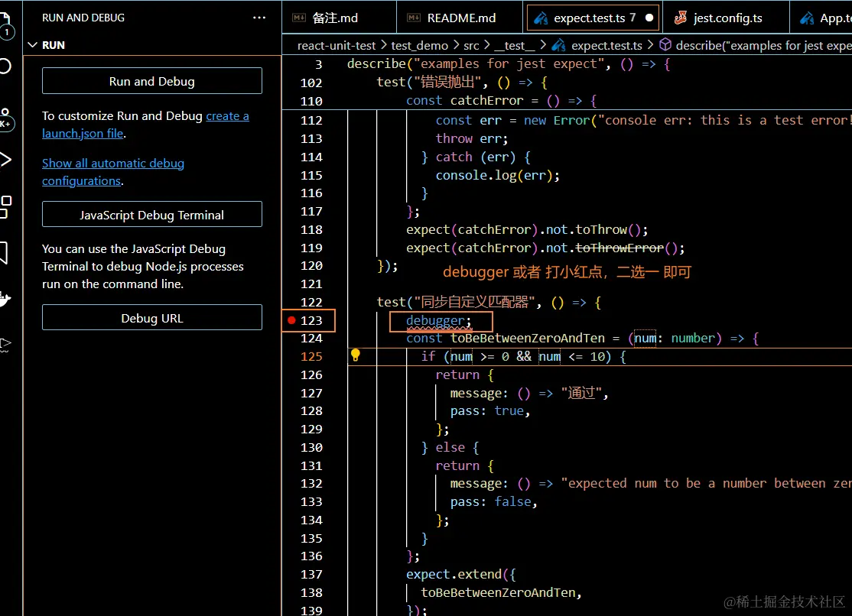Click the Jest icon on jest.config.ts tab
The image size is (852, 616).
click(x=680, y=18)
